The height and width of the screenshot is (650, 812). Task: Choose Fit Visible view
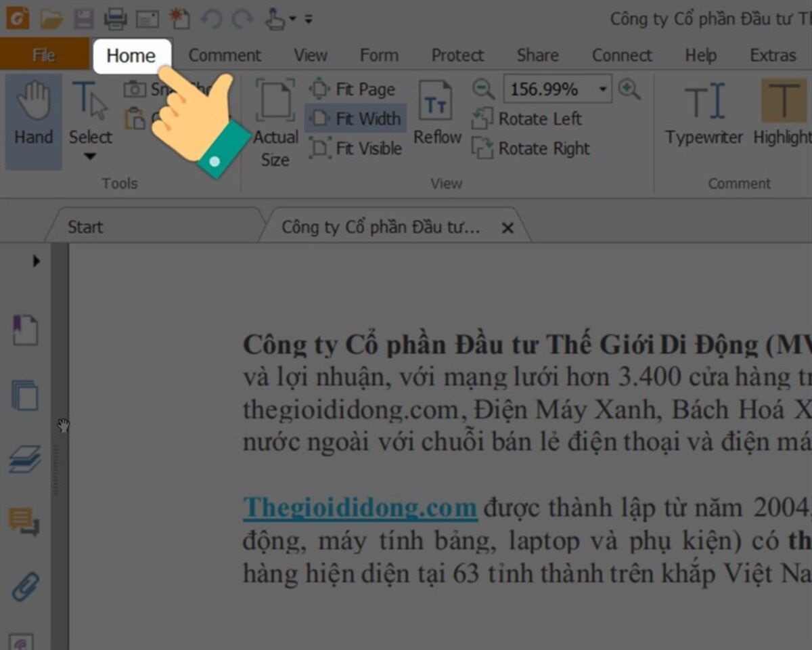(355, 148)
